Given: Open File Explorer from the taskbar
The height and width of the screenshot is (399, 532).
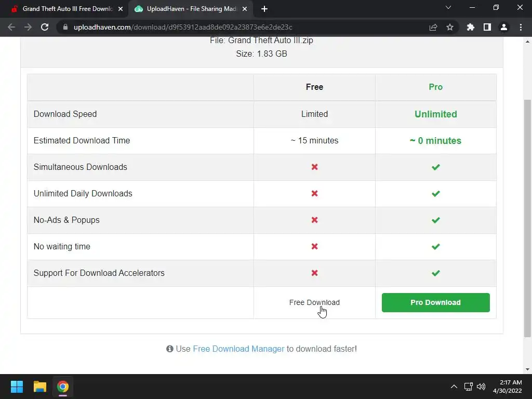Looking at the screenshot, I should [39, 387].
